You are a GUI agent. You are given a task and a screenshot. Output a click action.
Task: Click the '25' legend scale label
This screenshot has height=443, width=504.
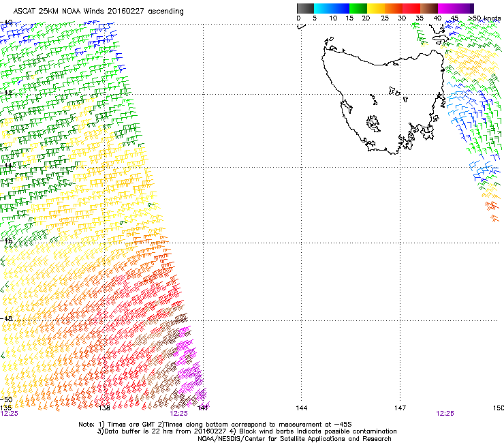pyautogui.click(x=385, y=18)
